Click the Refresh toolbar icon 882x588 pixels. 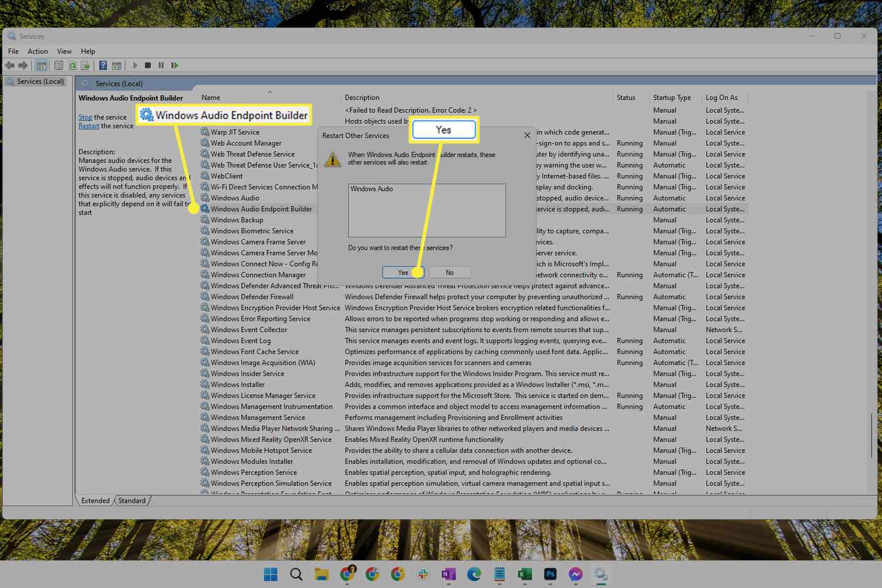72,65
